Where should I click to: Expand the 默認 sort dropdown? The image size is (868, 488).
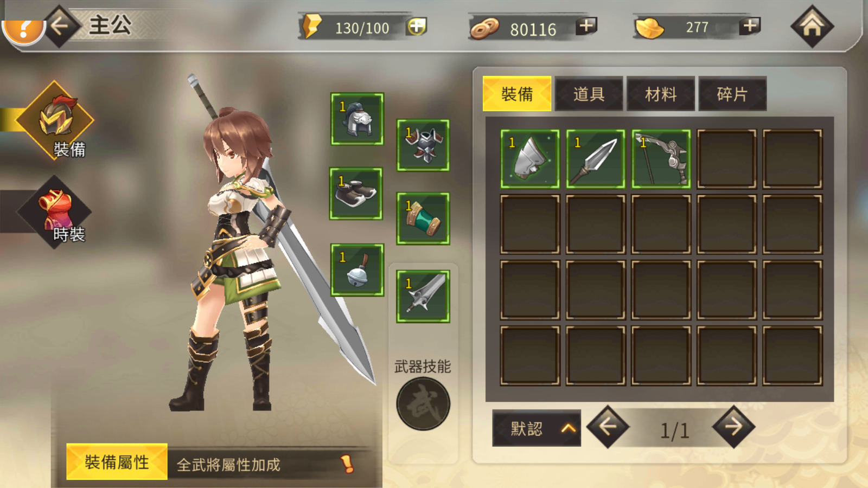pos(537,428)
